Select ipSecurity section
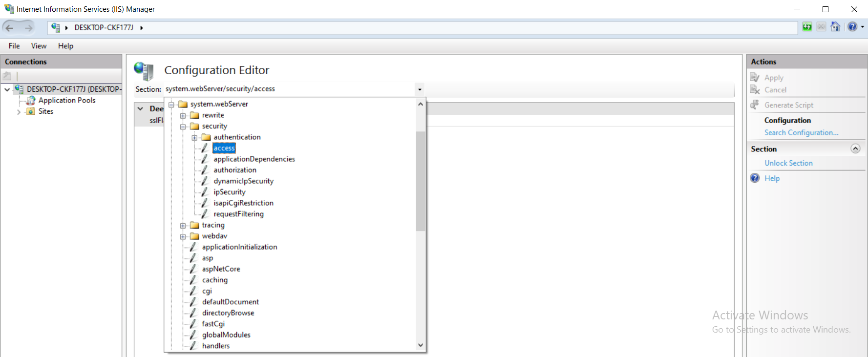Image resolution: width=868 pixels, height=357 pixels. pyautogui.click(x=229, y=192)
